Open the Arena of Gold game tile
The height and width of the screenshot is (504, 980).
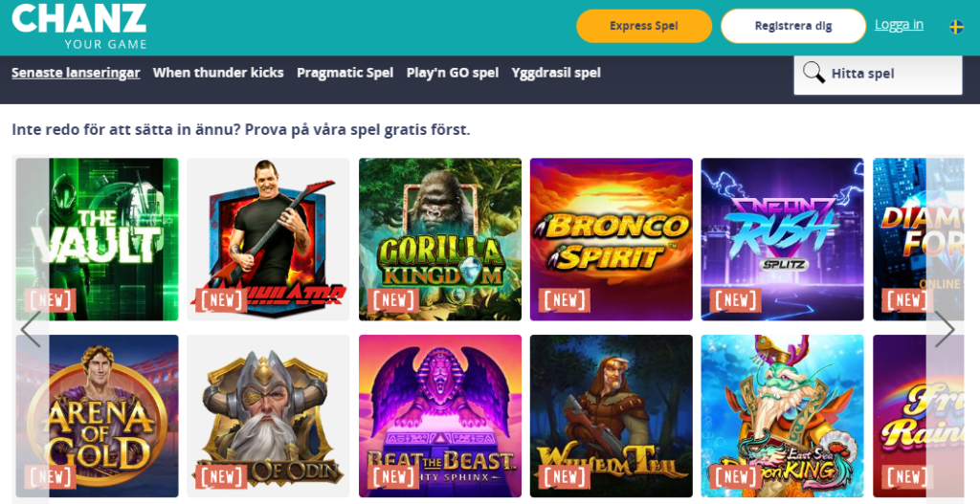tap(97, 416)
